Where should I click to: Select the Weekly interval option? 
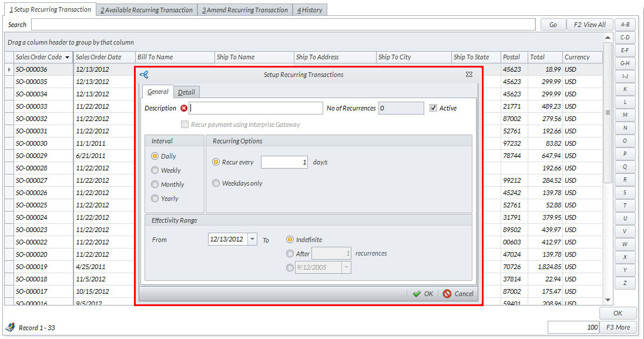[x=155, y=170]
